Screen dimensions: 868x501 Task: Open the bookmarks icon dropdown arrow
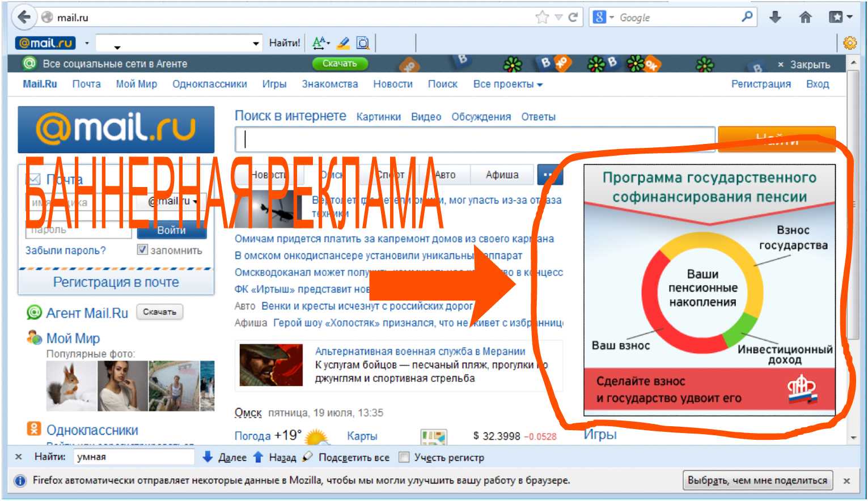pyautogui.click(x=850, y=18)
